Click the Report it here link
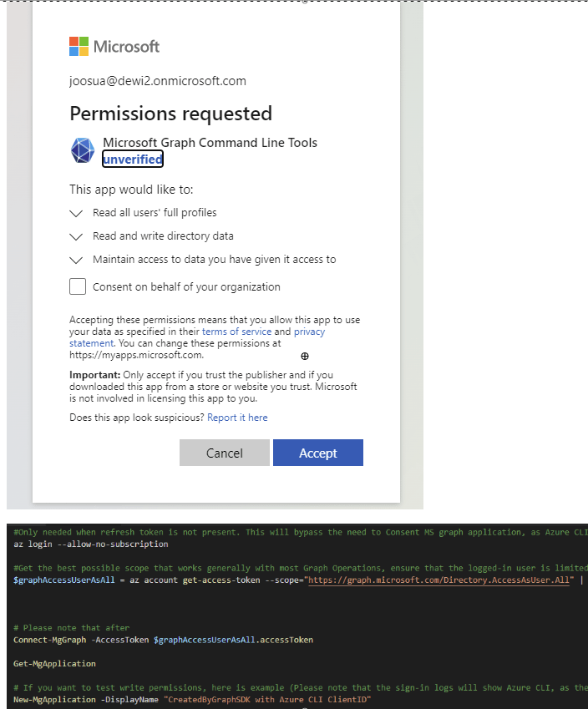 (237, 418)
